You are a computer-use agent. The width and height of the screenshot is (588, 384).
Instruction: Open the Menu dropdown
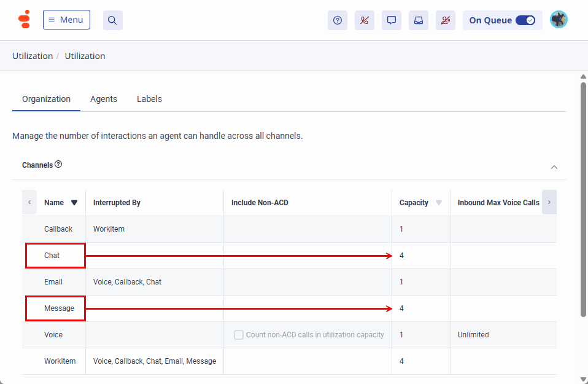[66, 19]
